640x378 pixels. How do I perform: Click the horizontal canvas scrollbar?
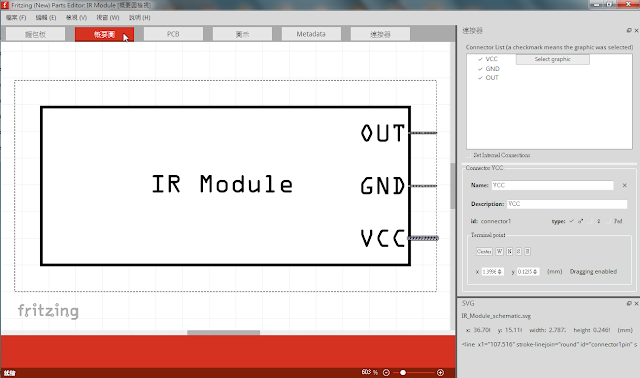223,332
